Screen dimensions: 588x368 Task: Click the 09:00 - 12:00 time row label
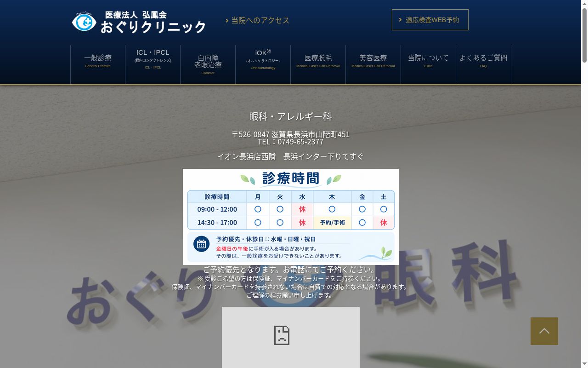click(217, 209)
